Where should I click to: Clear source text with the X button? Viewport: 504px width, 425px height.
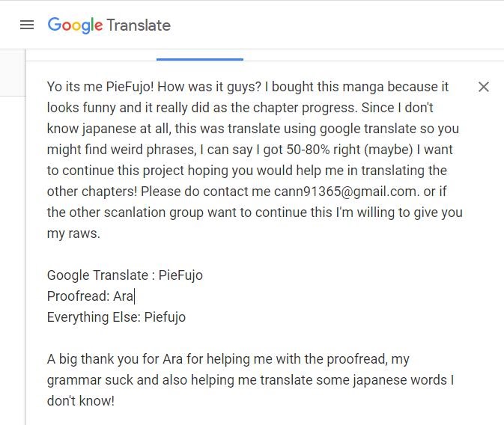click(484, 87)
